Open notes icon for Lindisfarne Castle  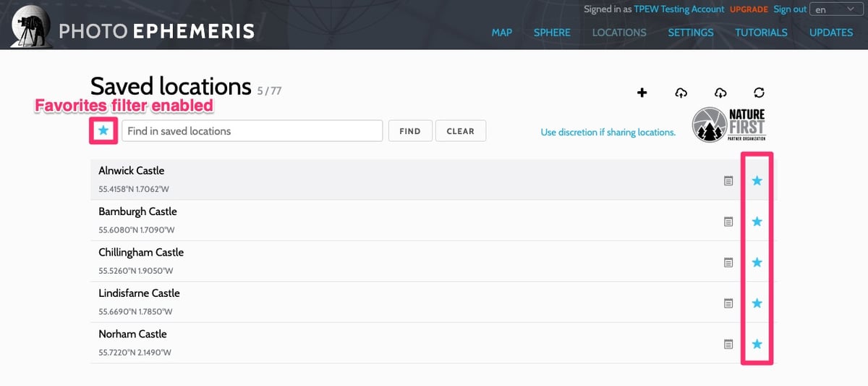coord(728,303)
